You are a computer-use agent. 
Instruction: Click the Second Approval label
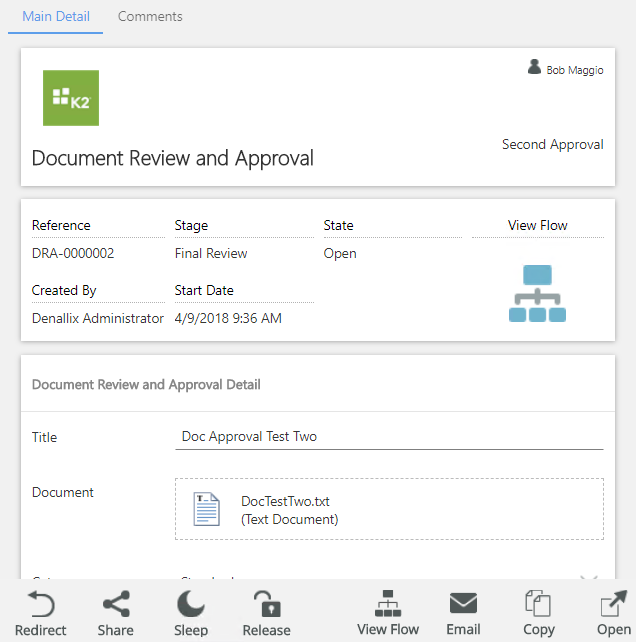(552, 145)
